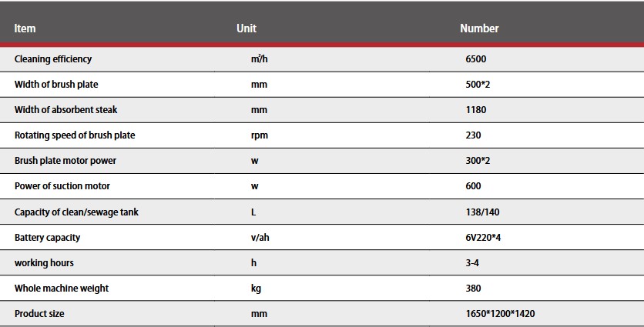Select Brush plate motor power label
This screenshot has height=327, width=644.
(x=65, y=161)
